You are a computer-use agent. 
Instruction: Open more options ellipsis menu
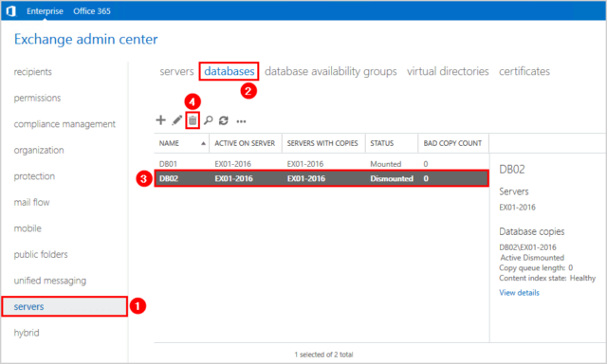click(241, 121)
